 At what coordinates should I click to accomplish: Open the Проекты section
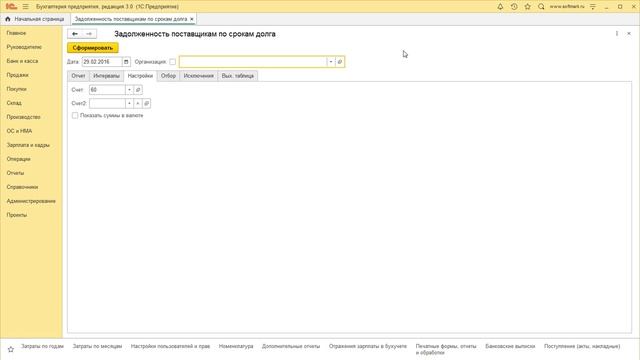17,215
